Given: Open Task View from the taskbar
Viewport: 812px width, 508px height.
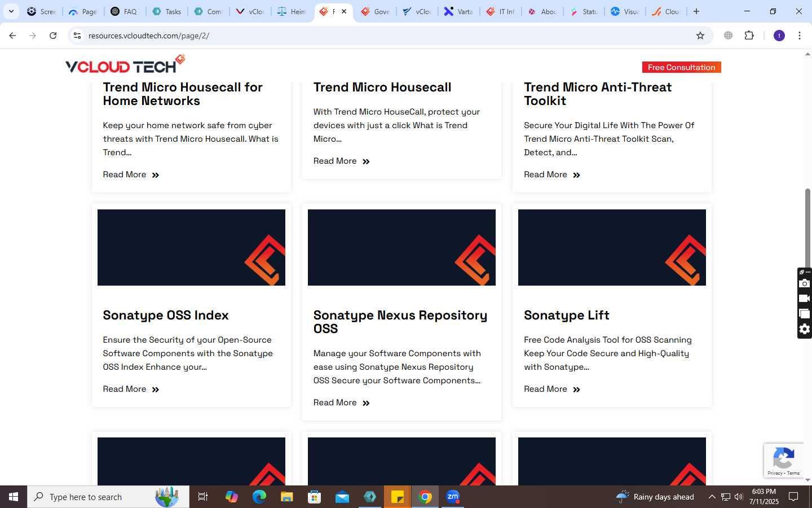Looking at the screenshot, I should click(203, 497).
